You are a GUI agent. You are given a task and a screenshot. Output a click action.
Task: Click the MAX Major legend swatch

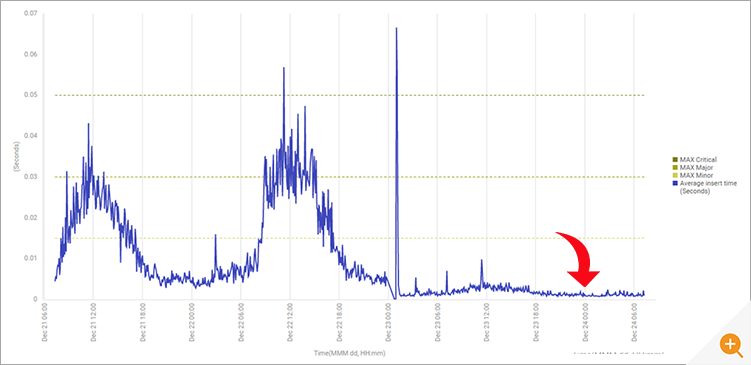[675, 168]
